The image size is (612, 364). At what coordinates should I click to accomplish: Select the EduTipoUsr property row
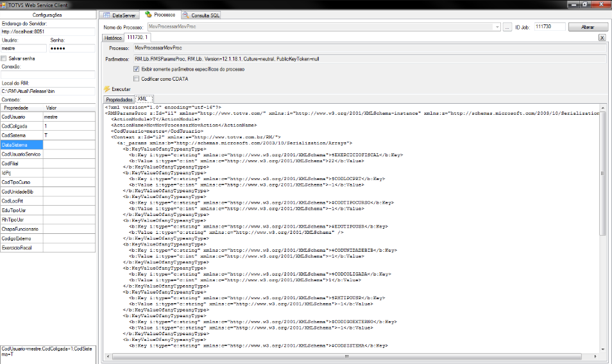point(47,210)
